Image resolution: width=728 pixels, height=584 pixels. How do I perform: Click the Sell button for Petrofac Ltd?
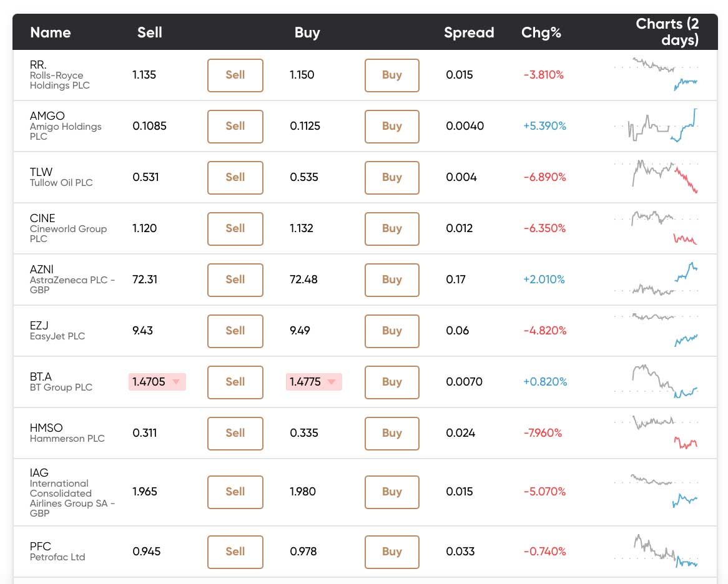coord(235,552)
